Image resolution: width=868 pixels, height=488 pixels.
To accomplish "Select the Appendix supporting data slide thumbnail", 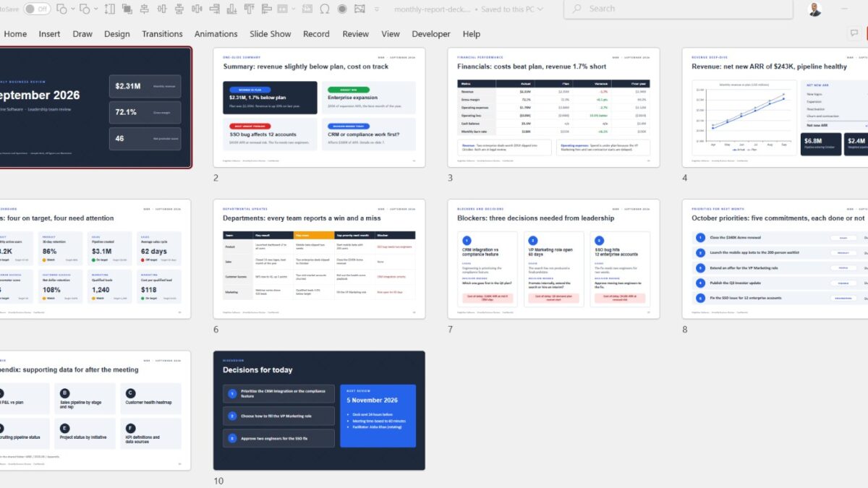I will click(95, 411).
